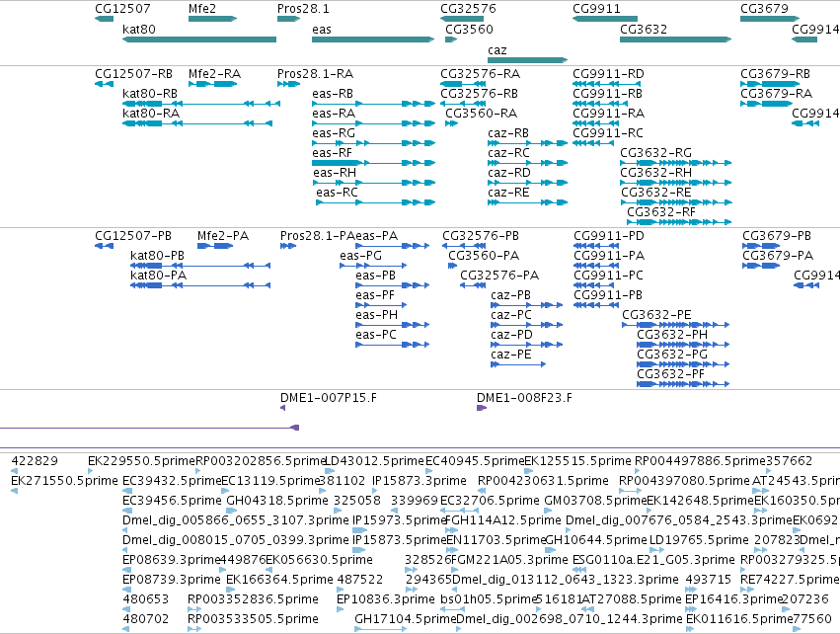The image size is (840, 634).
Task: Click transcript label CG9911-RD
Action: [x=609, y=73]
